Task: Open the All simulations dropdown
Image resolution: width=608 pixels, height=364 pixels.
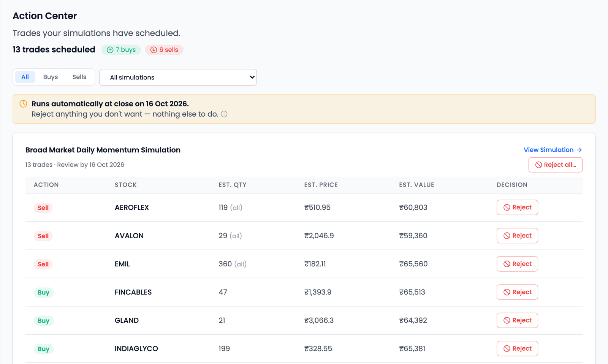Action: coord(178,78)
